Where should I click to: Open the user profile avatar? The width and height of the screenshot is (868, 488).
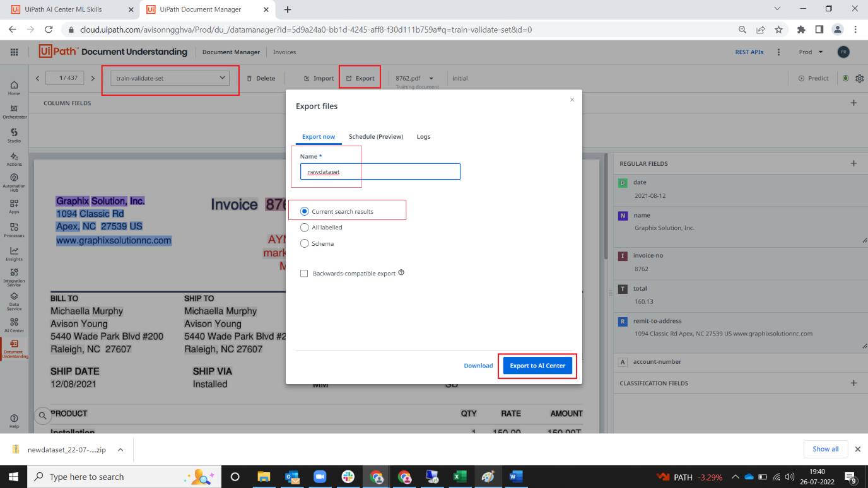(x=843, y=52)
